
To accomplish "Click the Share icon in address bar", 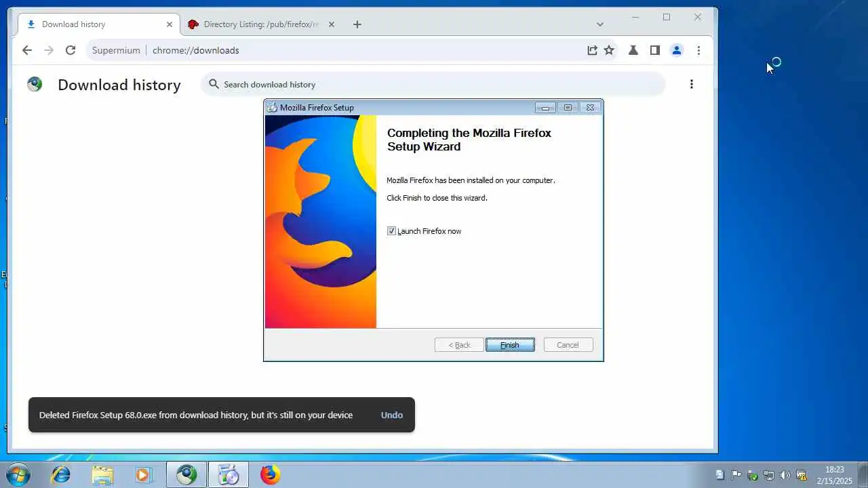I will (592, 50).
